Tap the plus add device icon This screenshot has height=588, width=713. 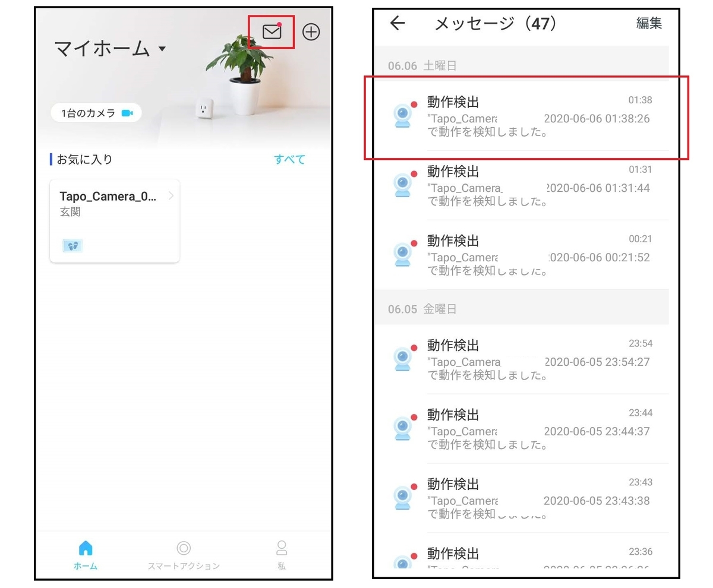(311, 32)
